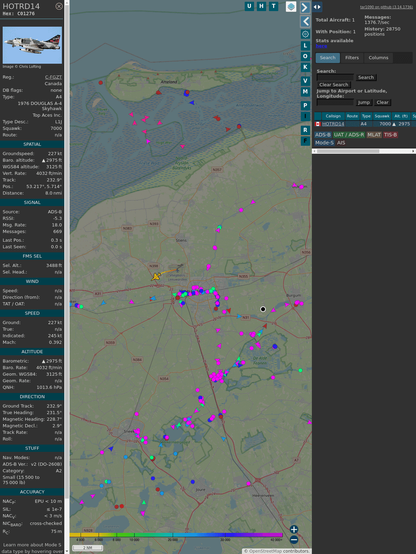This screenshot has width=416, height=554.
Task: Click the right-arrow sidebar expand button
Action: tap(305, 7)
